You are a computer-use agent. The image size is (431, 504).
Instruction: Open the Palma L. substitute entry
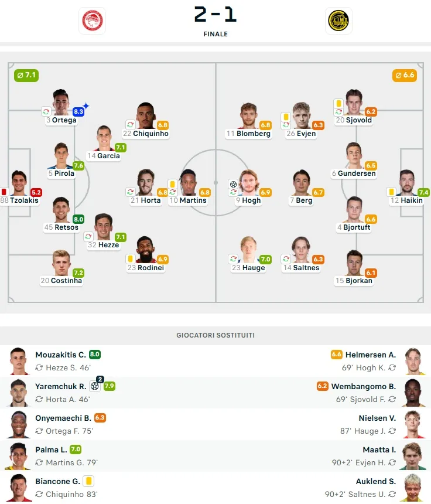pos(51,449)
